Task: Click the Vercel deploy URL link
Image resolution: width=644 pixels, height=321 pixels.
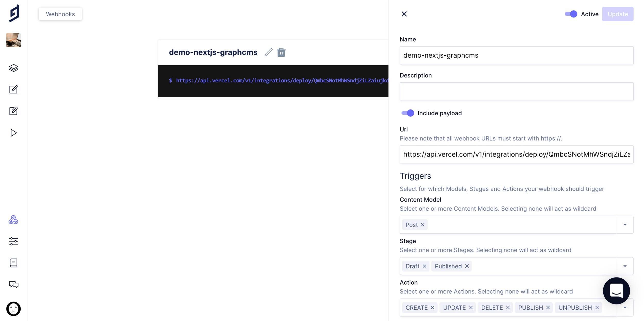Action: (282, 81)
